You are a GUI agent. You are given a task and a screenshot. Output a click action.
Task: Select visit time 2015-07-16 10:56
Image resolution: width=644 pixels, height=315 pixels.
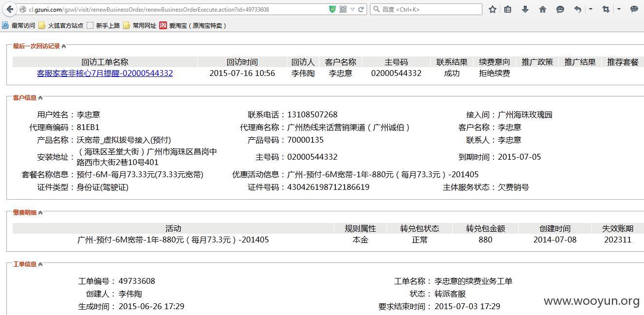tap(242, 73)
